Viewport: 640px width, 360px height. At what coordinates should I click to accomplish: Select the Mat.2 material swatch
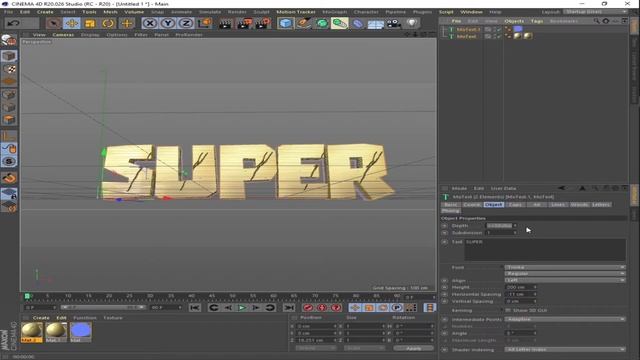click(32, 332)
